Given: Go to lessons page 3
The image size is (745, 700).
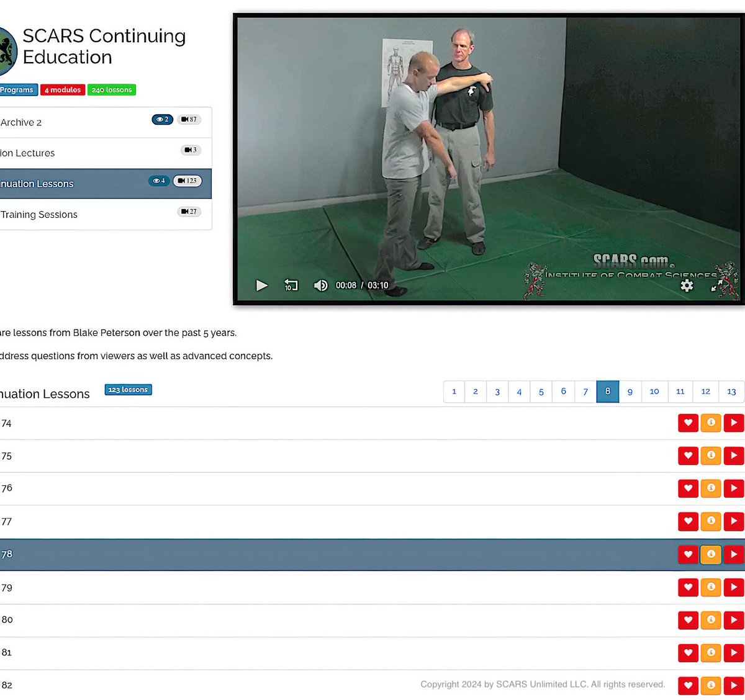Looking at the screenshot, I should [x=497, y=392].
